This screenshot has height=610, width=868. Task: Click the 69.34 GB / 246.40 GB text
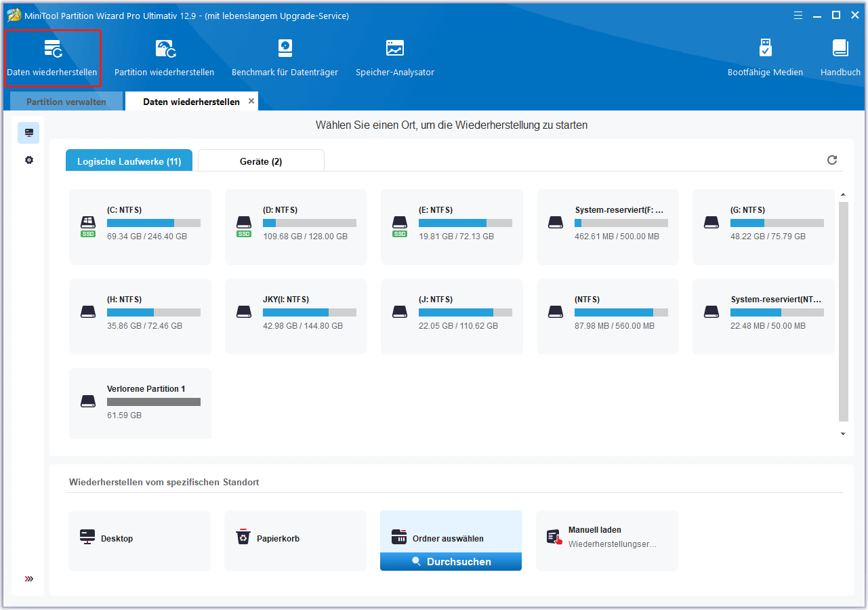tap(147, 237)
